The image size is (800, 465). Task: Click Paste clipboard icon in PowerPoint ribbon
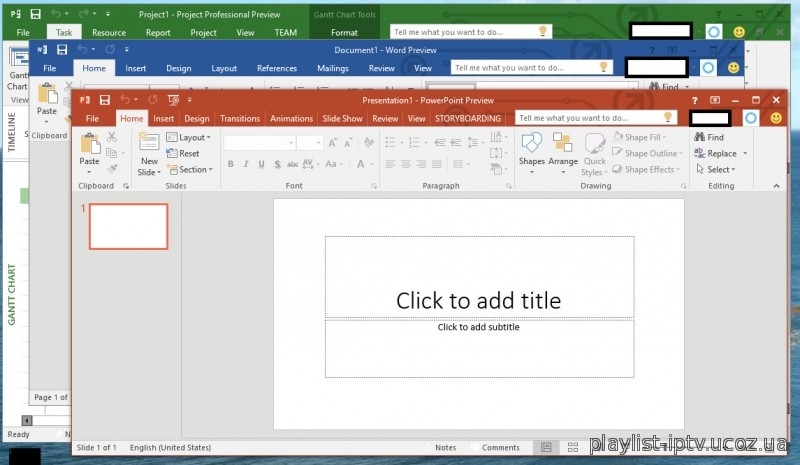point(90,144)
